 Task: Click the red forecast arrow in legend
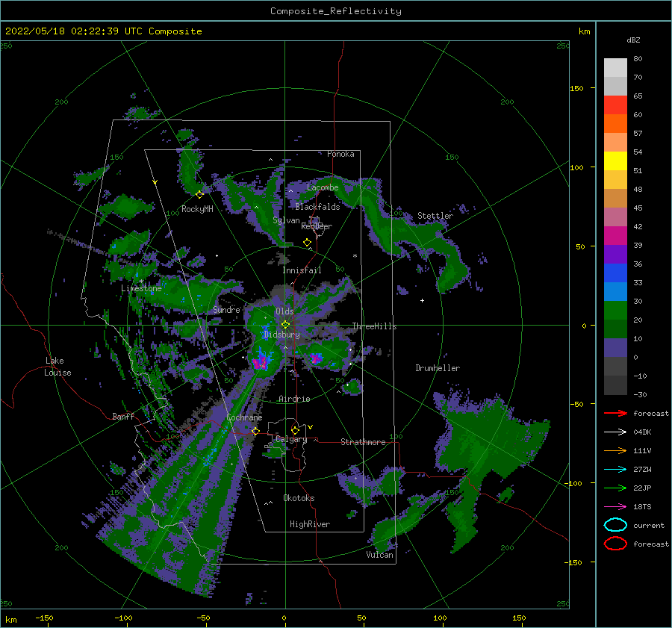coord(615,413)
